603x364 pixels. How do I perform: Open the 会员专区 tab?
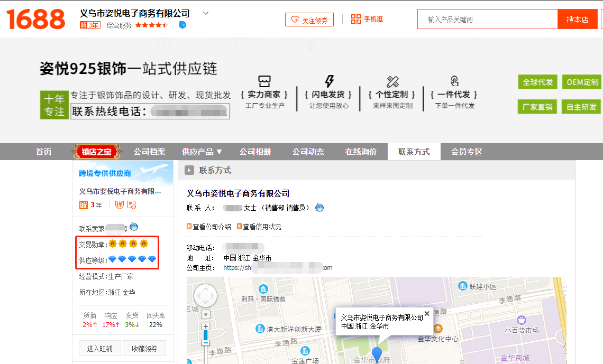point(467,152)
